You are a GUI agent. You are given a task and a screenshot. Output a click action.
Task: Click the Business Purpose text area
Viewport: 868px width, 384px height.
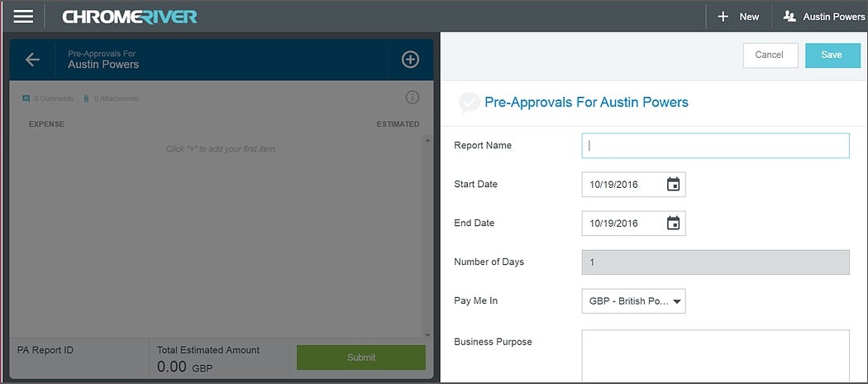[x=715, y=356]
